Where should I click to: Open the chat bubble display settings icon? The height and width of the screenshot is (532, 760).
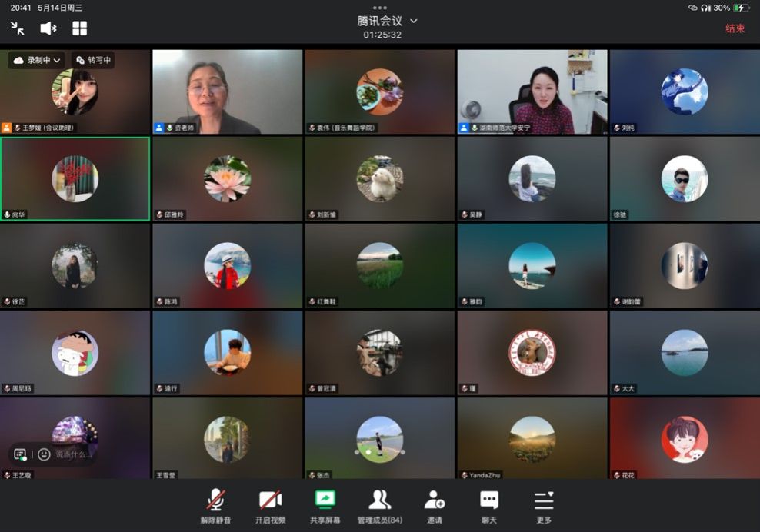click(20, 454)
